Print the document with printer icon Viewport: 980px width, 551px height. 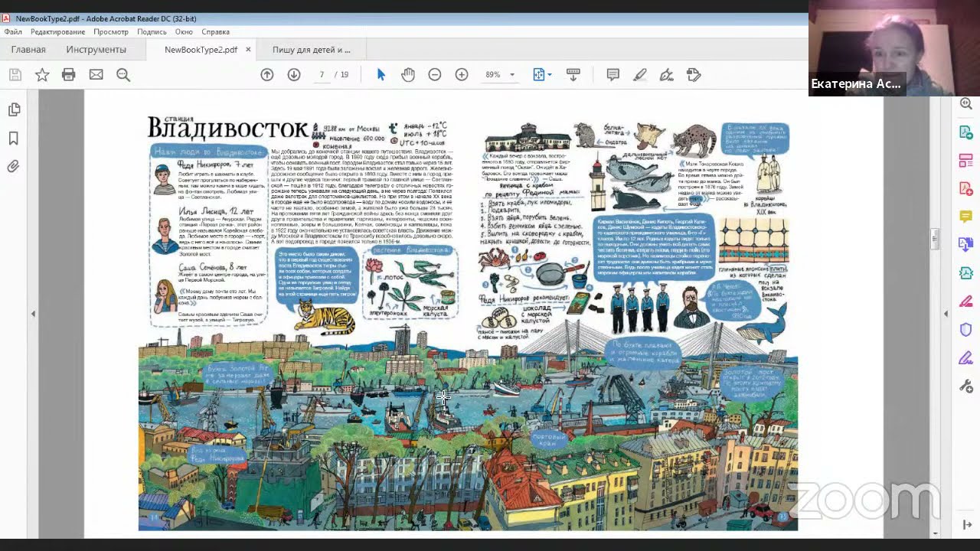(x=69, y=74)
